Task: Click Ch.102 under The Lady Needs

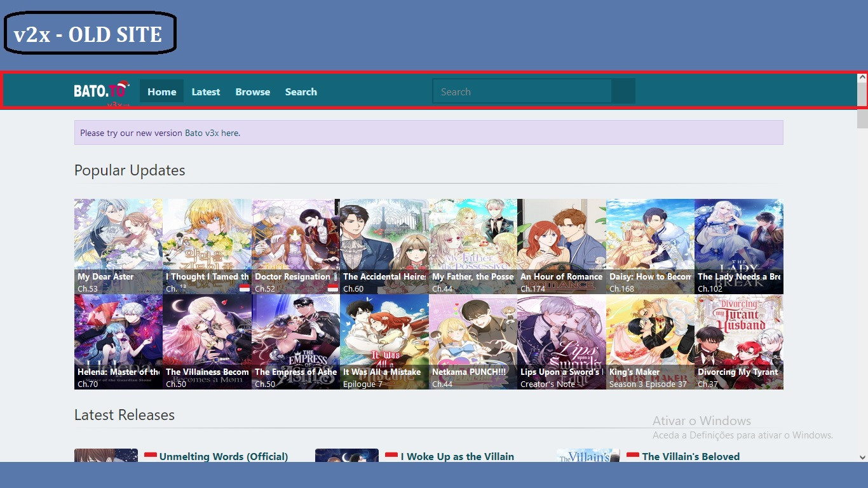Action: click(x=710, y=288)
